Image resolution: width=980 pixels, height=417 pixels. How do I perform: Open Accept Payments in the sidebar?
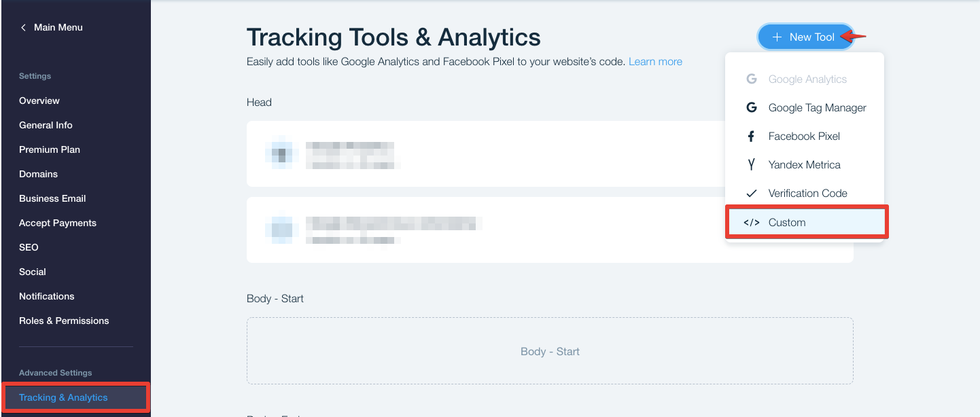(58, 223)
